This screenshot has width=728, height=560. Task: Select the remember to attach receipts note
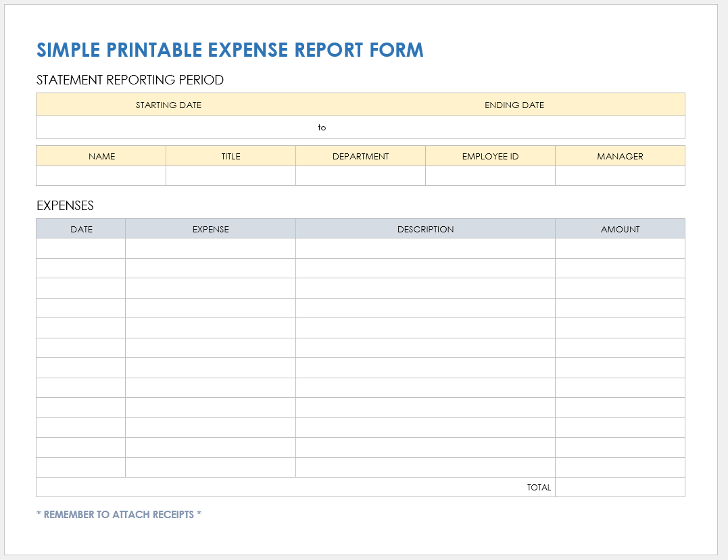pos(118,514)
